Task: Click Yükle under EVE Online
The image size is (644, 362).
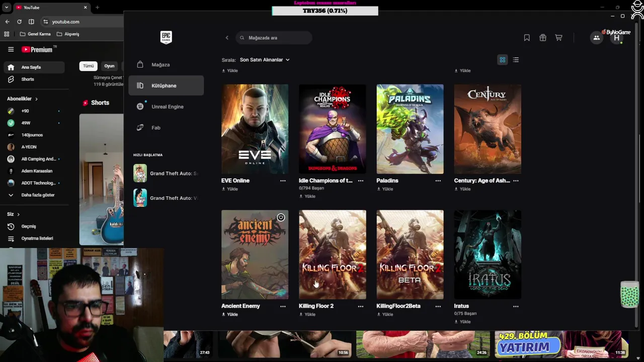Action: coord(230,189)
